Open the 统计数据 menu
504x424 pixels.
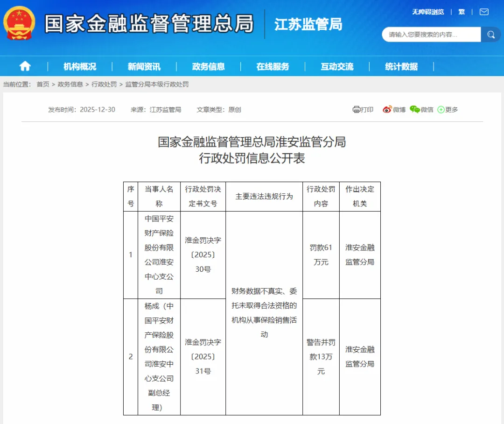(401, 67)
